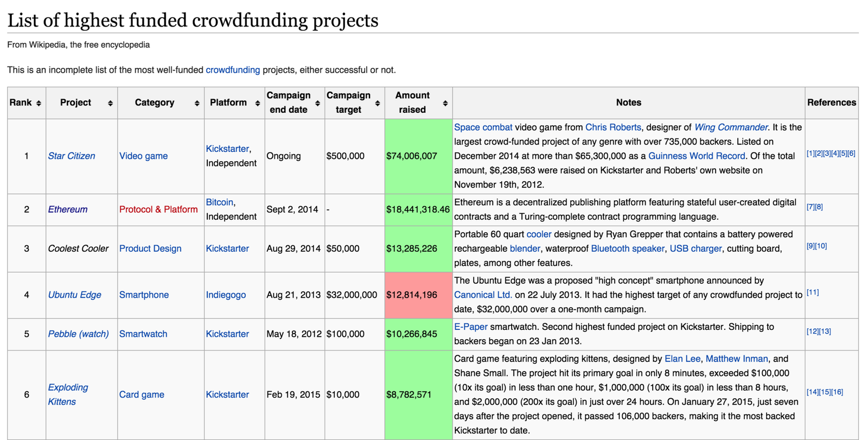This screenshot has width=868, height=440.
Task: Click reference [11] for Ubuntu Edge
Action: [x=812, y=292]
